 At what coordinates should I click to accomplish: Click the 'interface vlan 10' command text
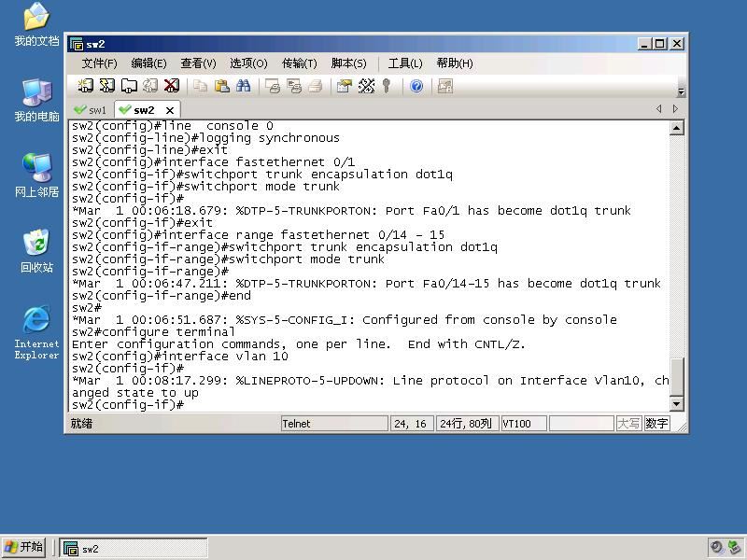point(225,357)
